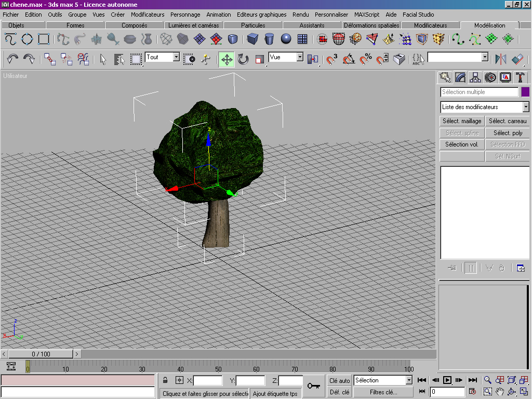Open the Utilities hammer panel tab

[521, 77]
